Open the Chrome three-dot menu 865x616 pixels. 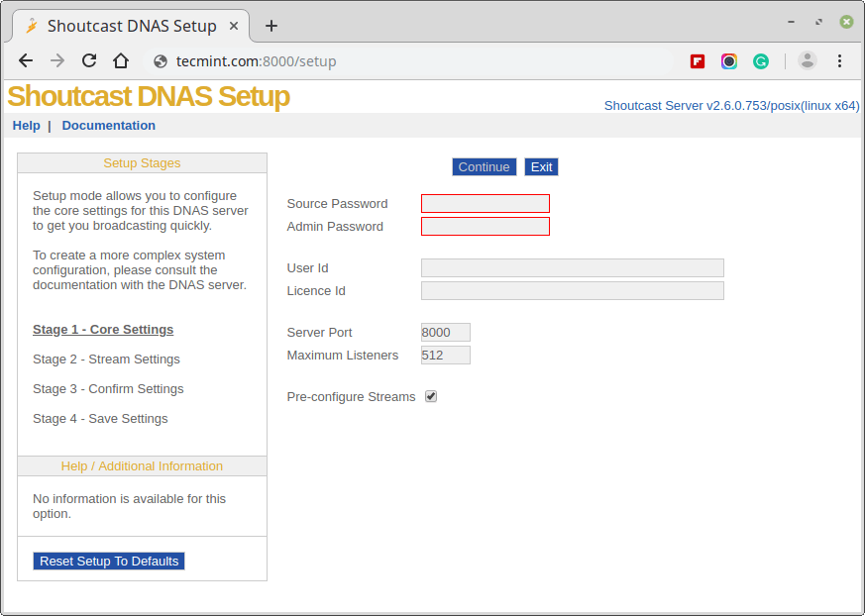click(x=839, y=61)
